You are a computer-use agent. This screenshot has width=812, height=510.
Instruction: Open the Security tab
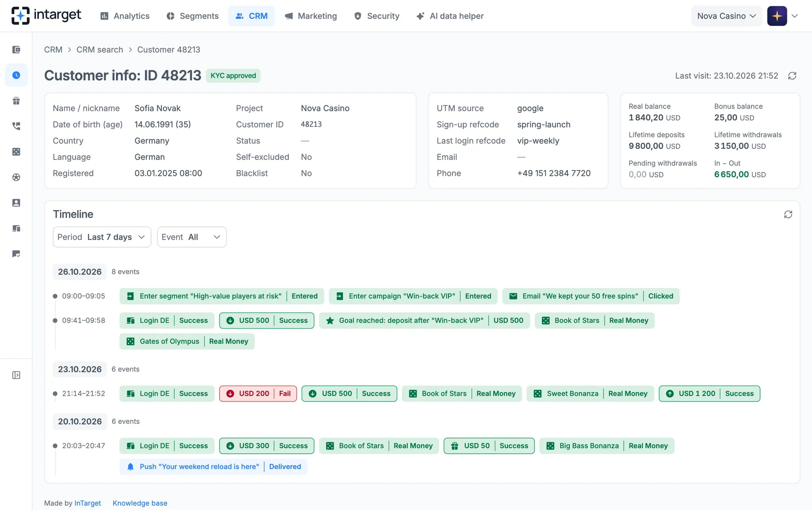[376, 16]
